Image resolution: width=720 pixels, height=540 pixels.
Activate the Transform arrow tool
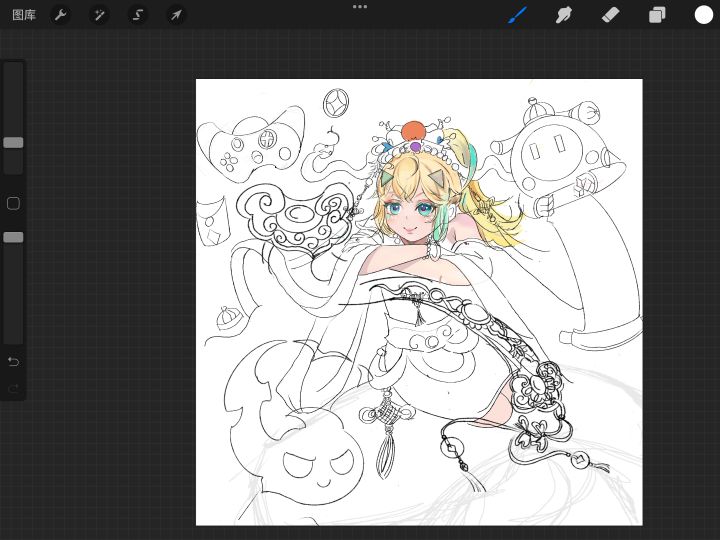[176, 15]
